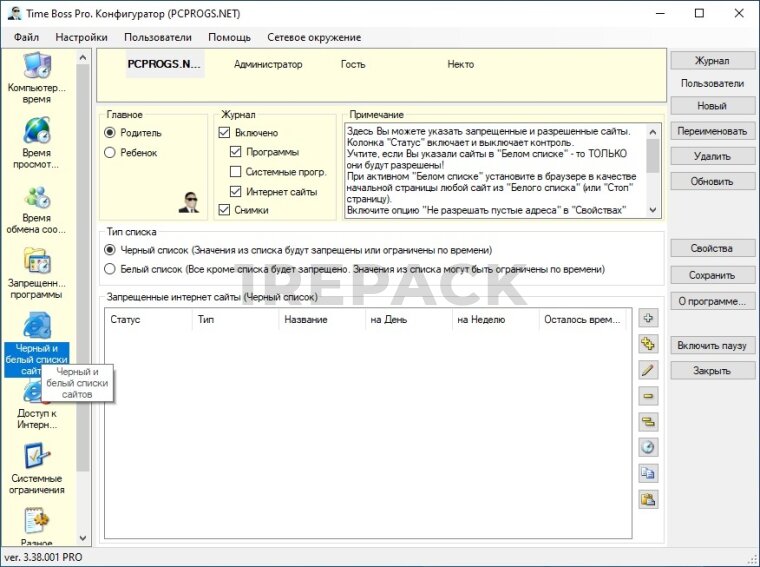The width and height of the screenshot is (760, 567).
Task: Click the paste clipboard icon
Action: [648, 499]
